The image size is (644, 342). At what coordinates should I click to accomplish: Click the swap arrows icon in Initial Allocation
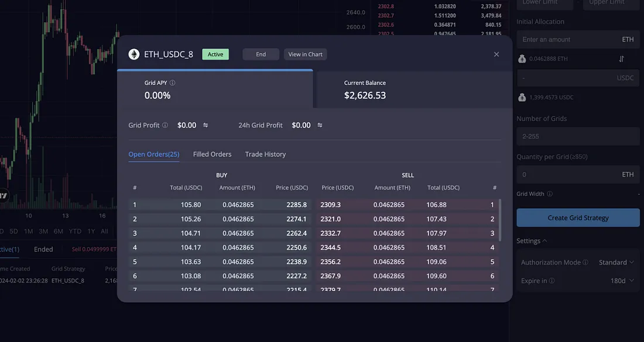coord(621,58)
